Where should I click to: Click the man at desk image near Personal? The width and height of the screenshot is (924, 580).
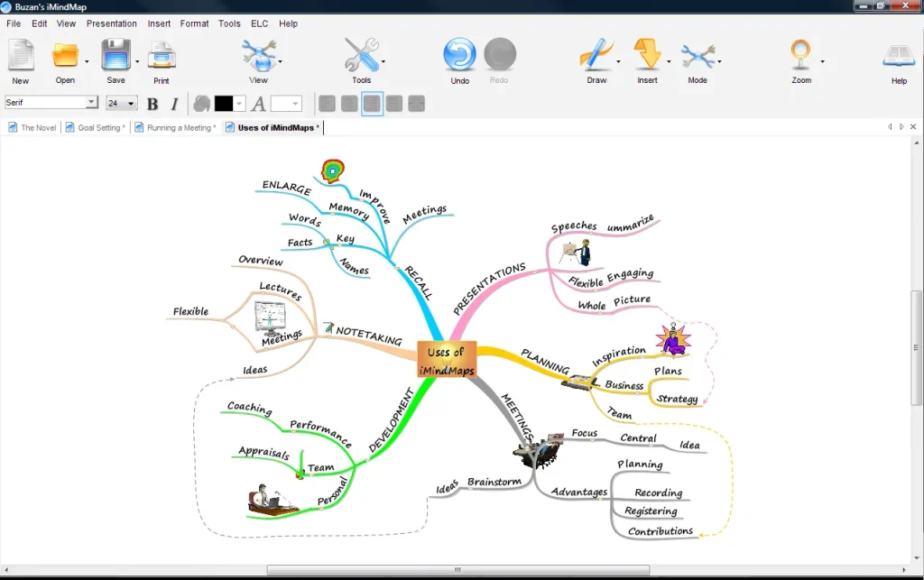tap(273, 501)
